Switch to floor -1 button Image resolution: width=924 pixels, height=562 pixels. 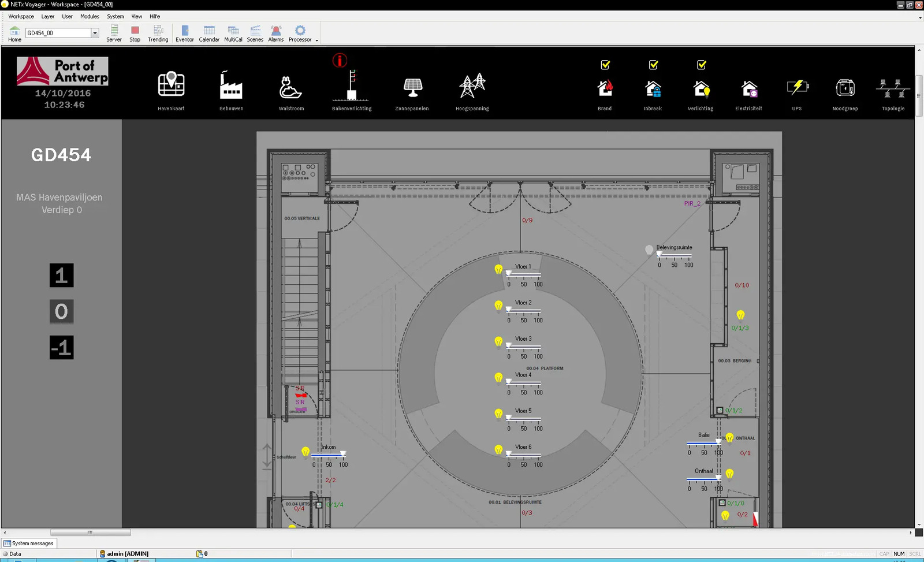point(61,348)
